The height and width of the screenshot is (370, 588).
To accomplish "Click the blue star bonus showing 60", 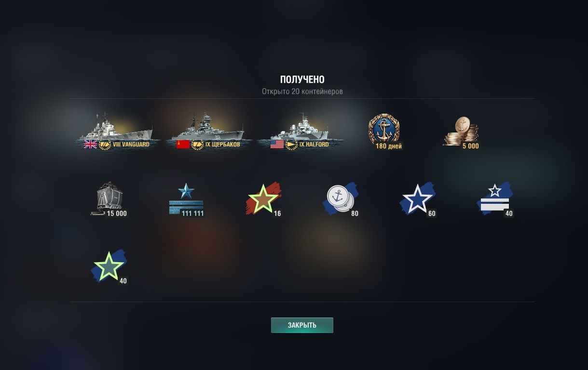I will click(418, 199).
